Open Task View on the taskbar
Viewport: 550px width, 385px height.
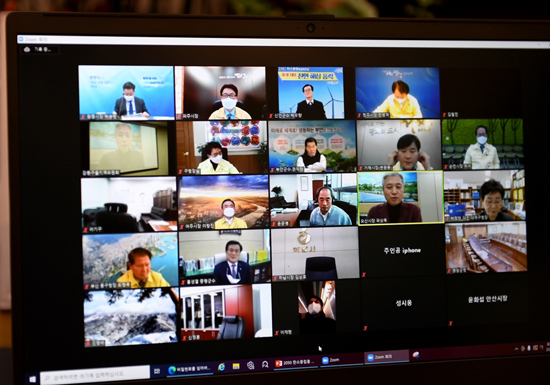[157, 370]
